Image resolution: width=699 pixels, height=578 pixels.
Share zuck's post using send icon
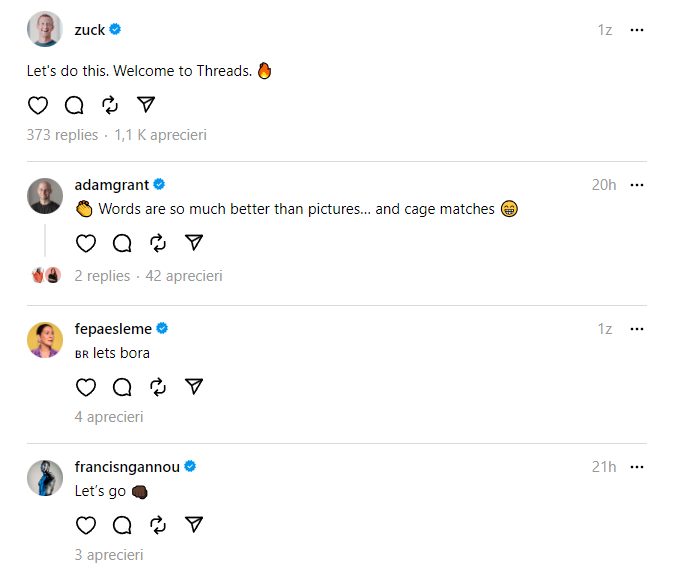[x=146, y=105]
